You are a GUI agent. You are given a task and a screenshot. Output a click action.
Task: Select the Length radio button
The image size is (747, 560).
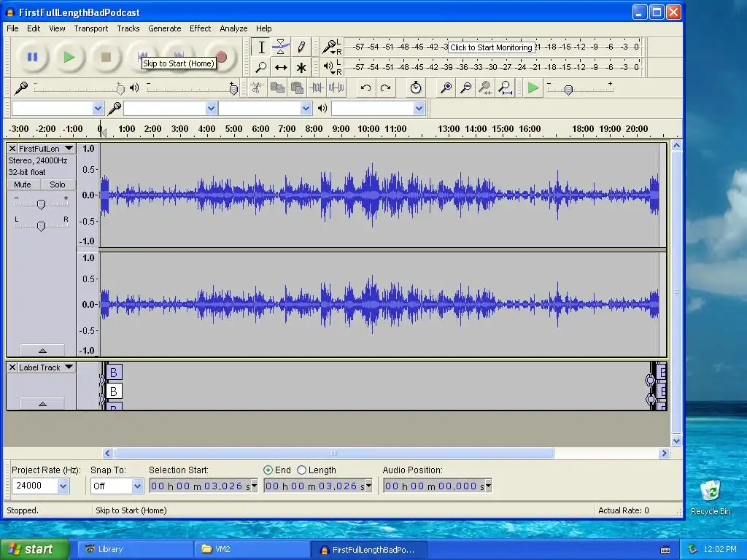click(301, 470)
